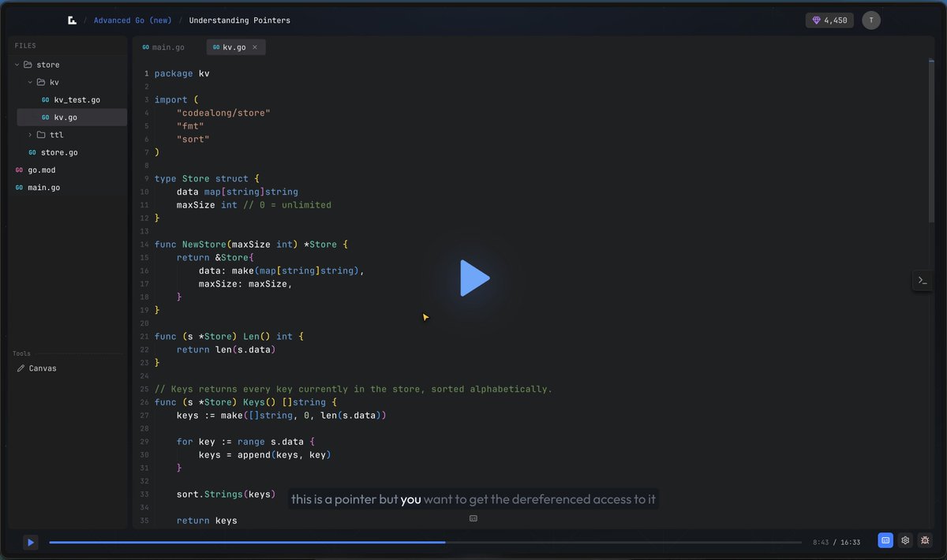Close the kv.go editor tab

[255, 47]
